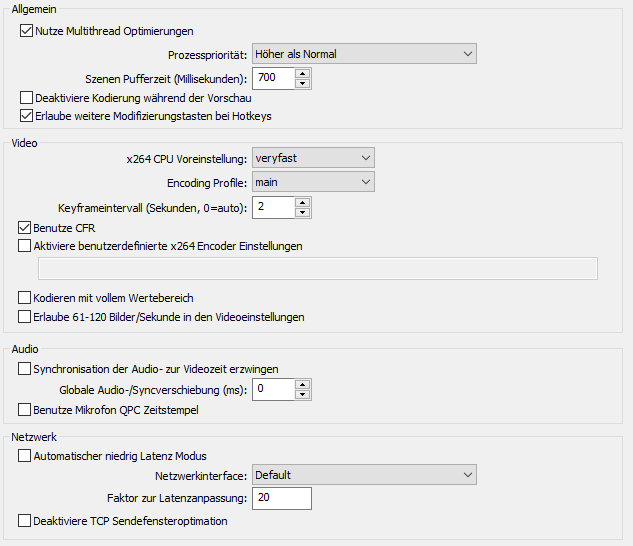Allow 61-120 Bilder/Sekunde in Videoeinstellungen
The height and width of the screenshot is (546, 633).
point(24,317)
